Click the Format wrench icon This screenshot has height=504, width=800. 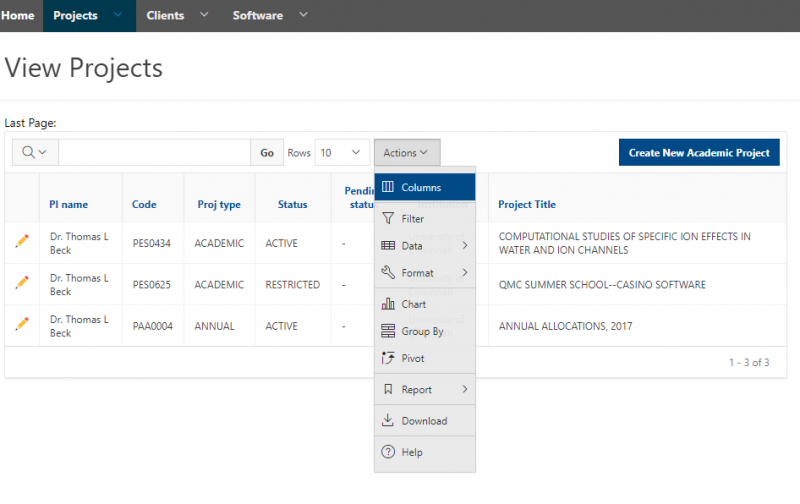pyautogui.click(x=388, y=272)
